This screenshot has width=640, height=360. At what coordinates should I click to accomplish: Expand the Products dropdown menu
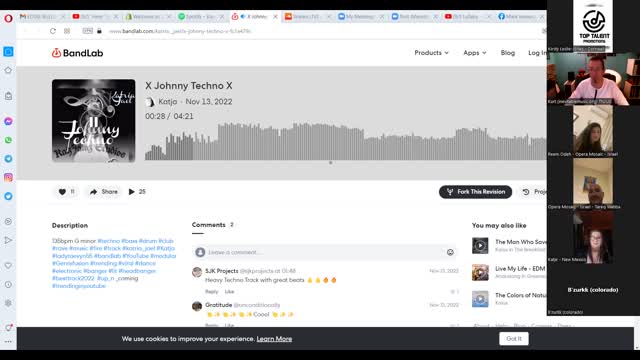[431, 53]
